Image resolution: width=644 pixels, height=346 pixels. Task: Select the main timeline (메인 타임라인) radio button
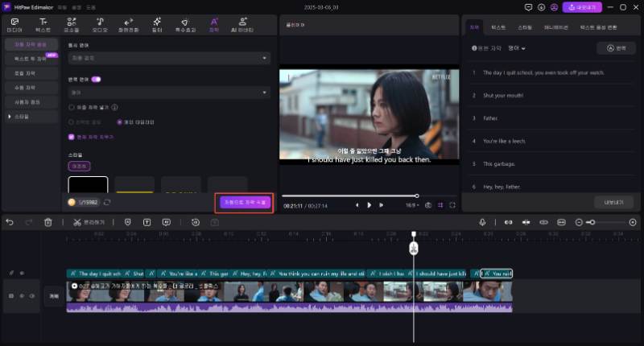tap(120, 122)
